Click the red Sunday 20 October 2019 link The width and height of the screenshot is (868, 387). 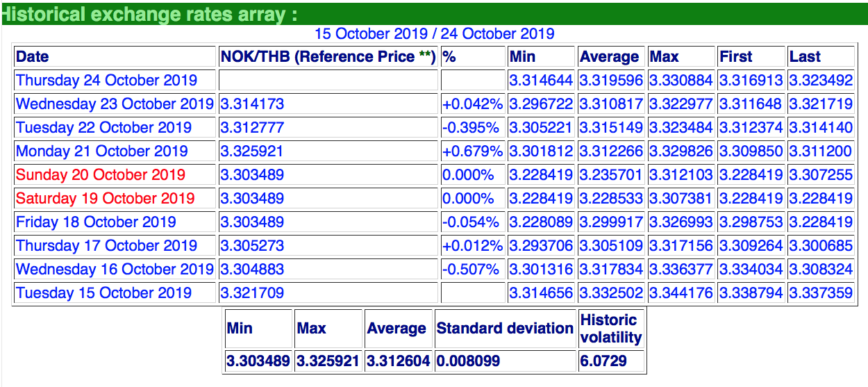(101, 175)
